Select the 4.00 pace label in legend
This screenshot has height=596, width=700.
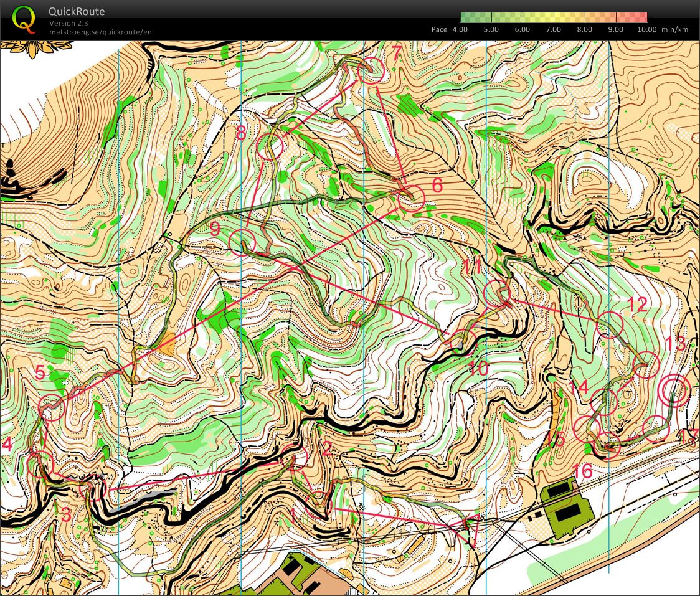pyautogui.click(x=460, y=29)
